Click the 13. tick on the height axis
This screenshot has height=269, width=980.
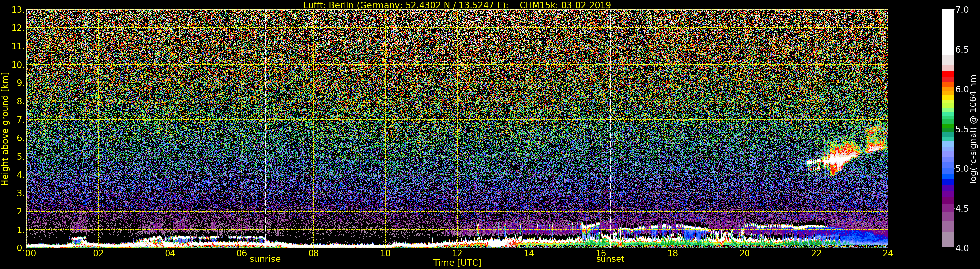tap(18, 10)
